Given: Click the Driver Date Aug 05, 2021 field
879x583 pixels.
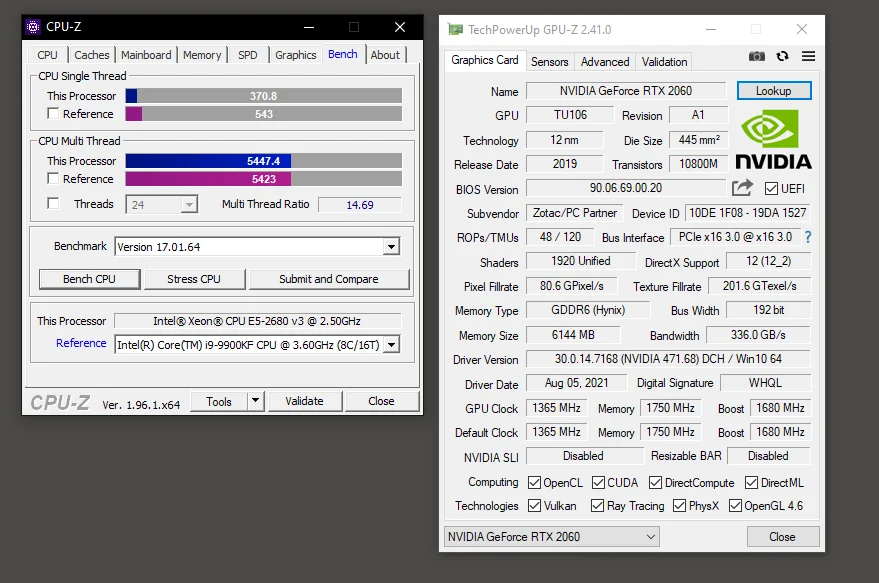Looking at the screenshot, I should [x=576, y=383].
